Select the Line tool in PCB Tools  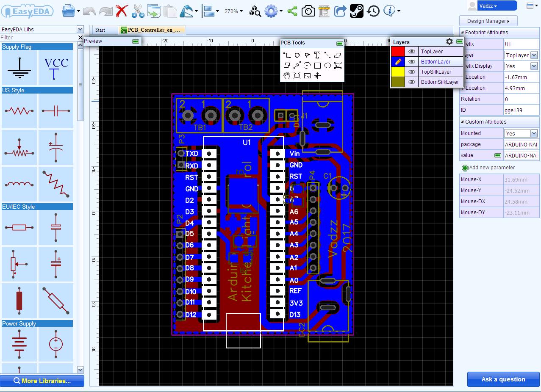(x=327, y=55)
